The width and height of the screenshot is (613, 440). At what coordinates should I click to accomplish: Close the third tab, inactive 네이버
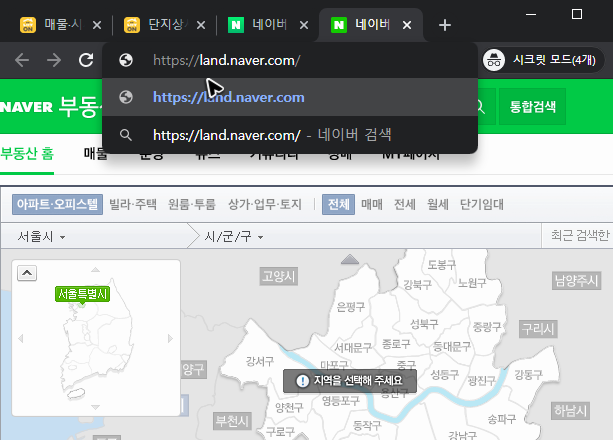(x=304, y=25)
